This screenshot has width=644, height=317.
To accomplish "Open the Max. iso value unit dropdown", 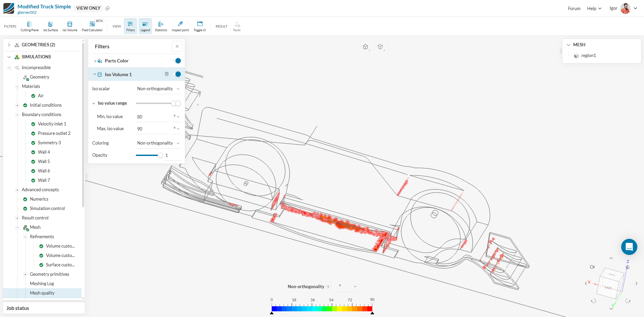I will (x=176, y=128).
